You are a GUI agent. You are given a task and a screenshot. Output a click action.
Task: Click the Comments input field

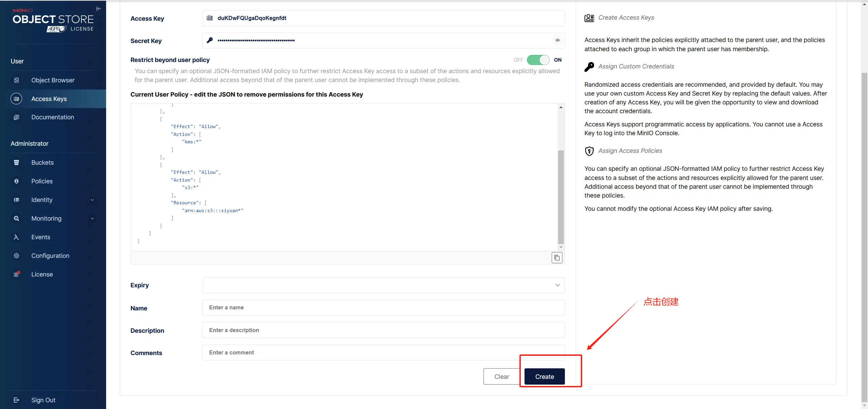pos(383,352)
